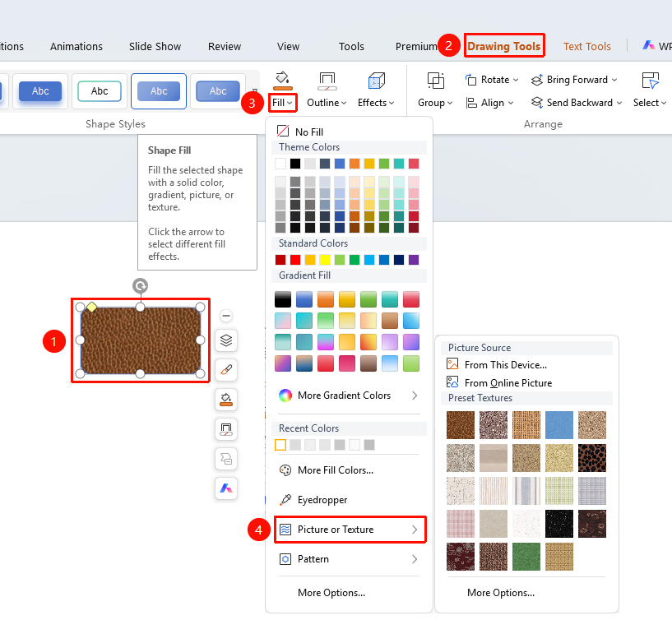Open the Pattern submenu
672x620 pixels.
[x=350, y=559]
